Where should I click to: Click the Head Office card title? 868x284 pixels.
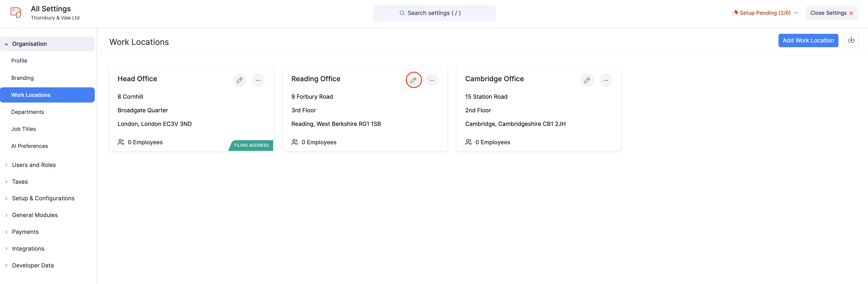point(137,79)
